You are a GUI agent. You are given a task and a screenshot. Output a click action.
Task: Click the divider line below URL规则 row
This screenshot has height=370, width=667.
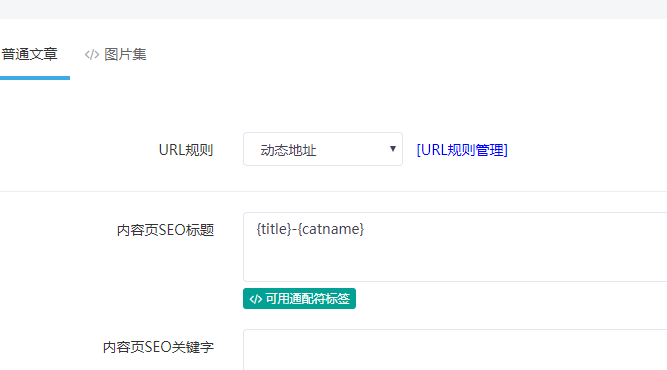(334, 191)
